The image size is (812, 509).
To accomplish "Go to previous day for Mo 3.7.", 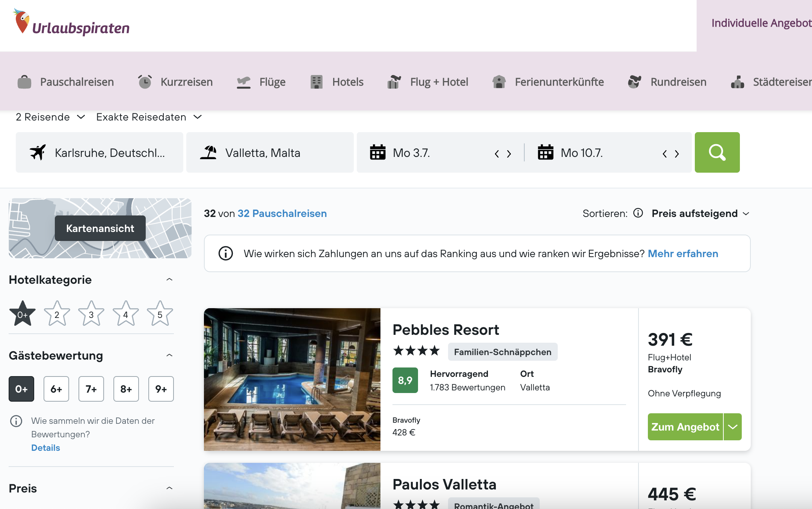I will pyautogui.click(x=497, y=154).
